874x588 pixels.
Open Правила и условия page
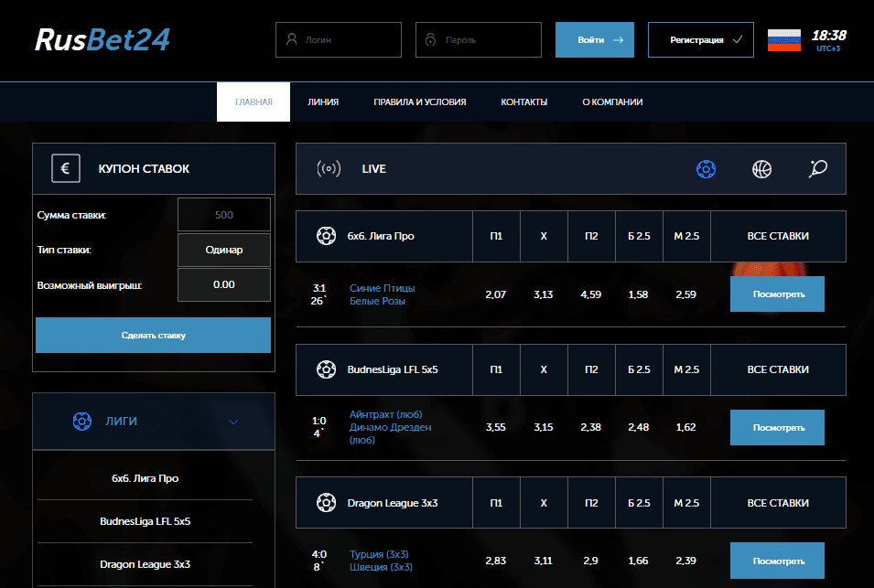[x=419, y=102]
